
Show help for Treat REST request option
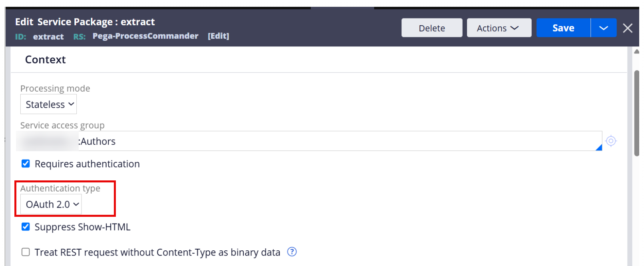pyautogui.click(x=292, y=252)
